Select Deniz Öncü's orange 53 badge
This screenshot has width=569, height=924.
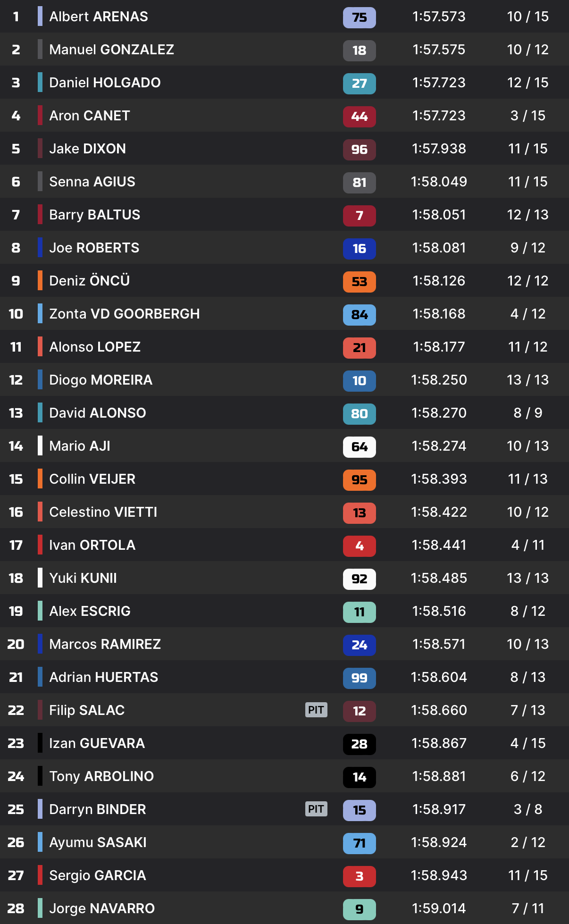coord(359,282)
